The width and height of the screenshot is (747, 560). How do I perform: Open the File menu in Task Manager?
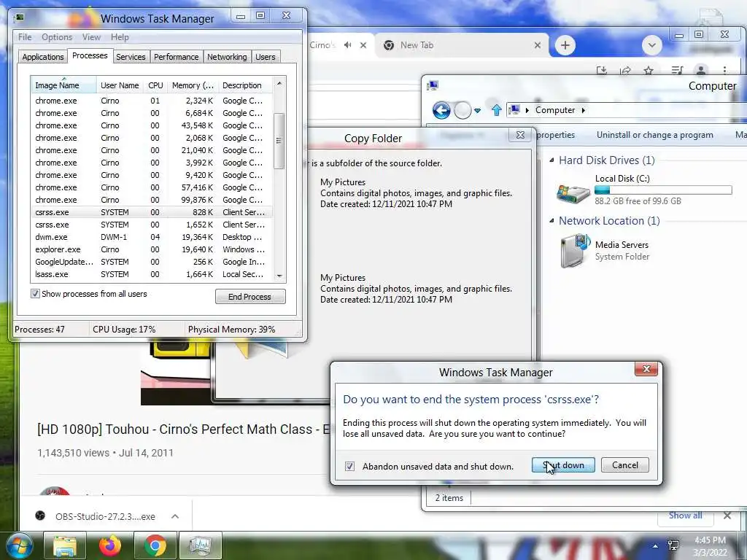[25, 37]
